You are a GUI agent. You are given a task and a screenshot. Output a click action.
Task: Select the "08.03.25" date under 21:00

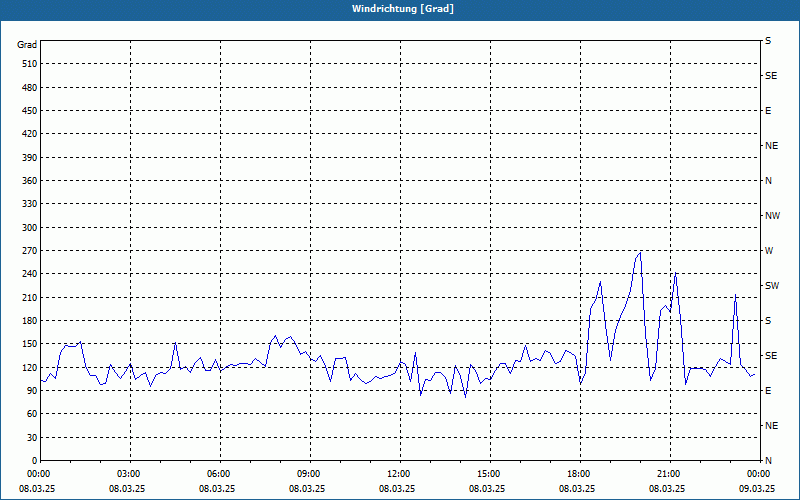667,489
